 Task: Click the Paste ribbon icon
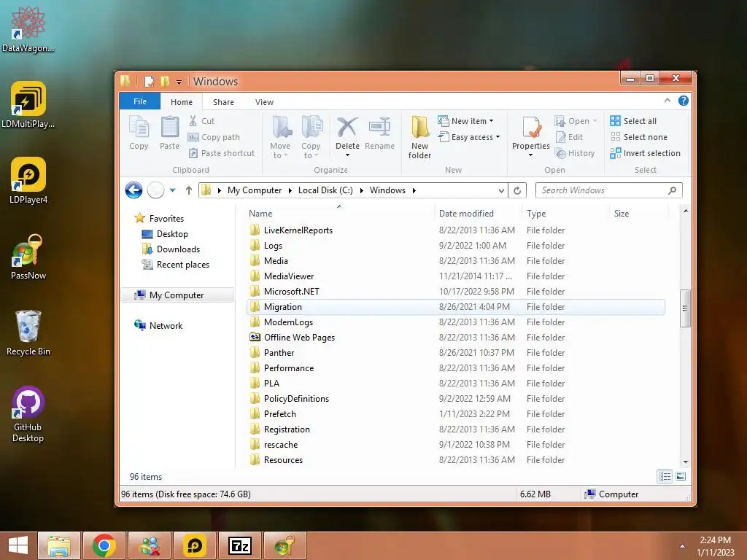(169, 133)
